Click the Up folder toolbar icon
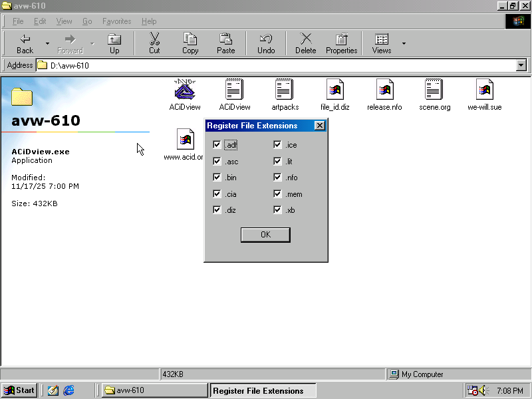532x399 pixels. click(114, 43)
